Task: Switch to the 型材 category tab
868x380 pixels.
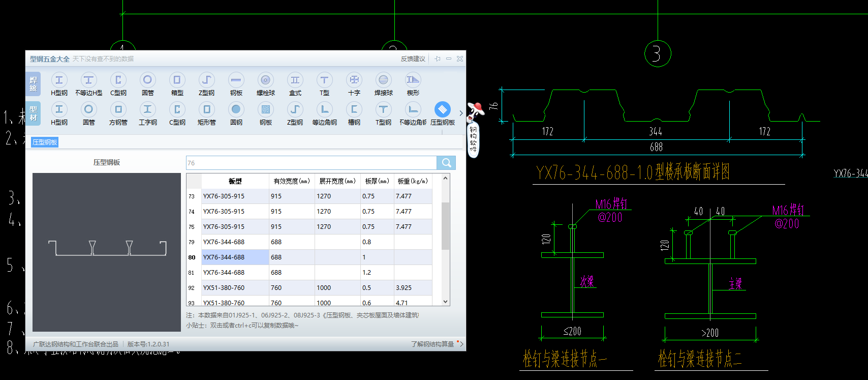Action: coord(33,113)
